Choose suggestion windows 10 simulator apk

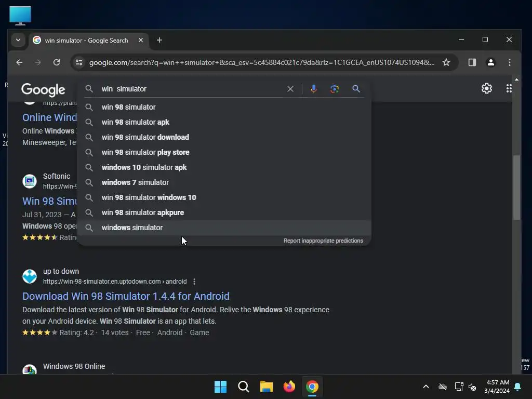(x=224, y=167)
